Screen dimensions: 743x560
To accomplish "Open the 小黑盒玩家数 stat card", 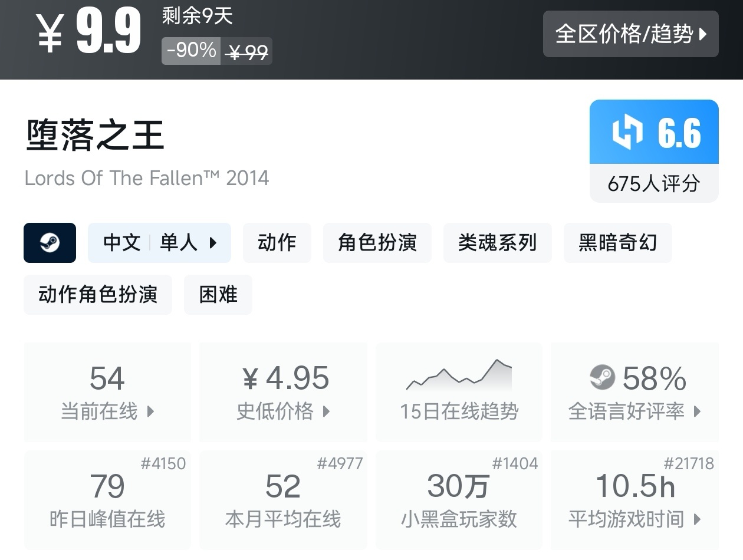I will [459, 500].
